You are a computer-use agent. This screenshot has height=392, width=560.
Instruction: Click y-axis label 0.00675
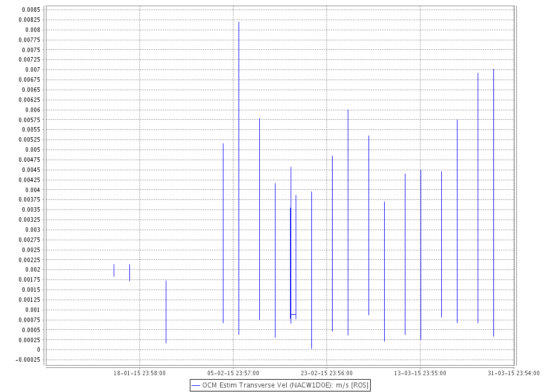[30, 80]
